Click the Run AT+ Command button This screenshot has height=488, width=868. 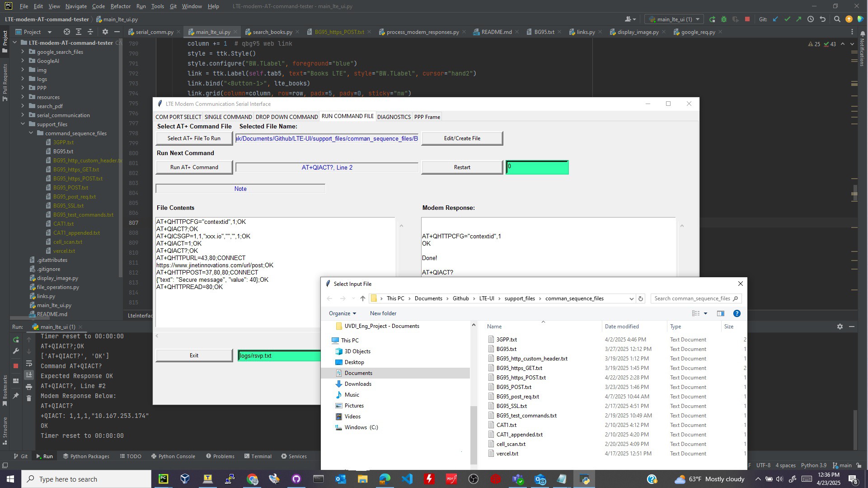194,167
